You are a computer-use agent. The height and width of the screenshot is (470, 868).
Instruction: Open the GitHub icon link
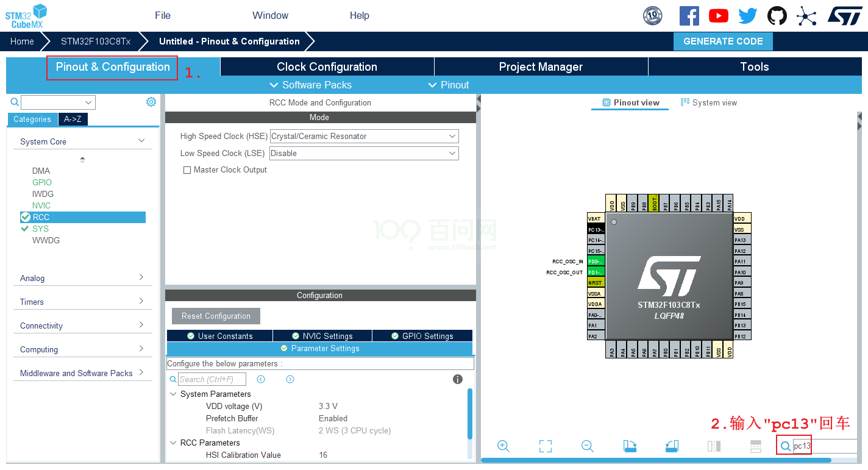(777, 16)
